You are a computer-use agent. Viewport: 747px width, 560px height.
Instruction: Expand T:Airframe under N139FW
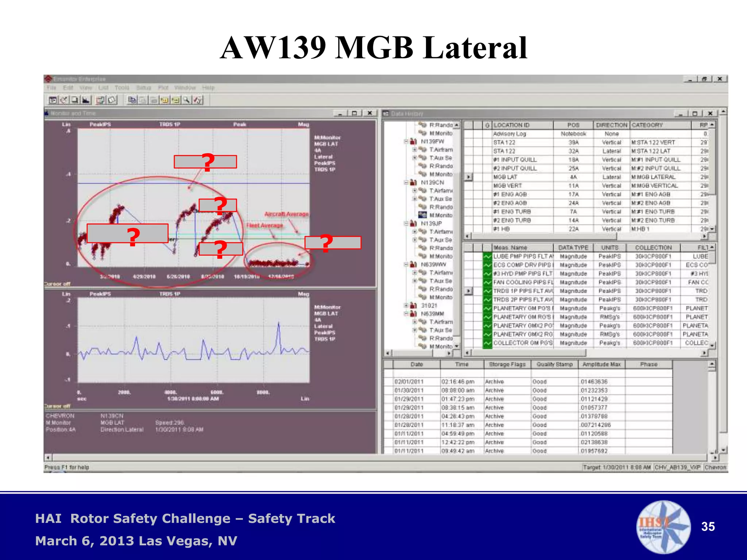pyautogui.click(x=415, y=150)
